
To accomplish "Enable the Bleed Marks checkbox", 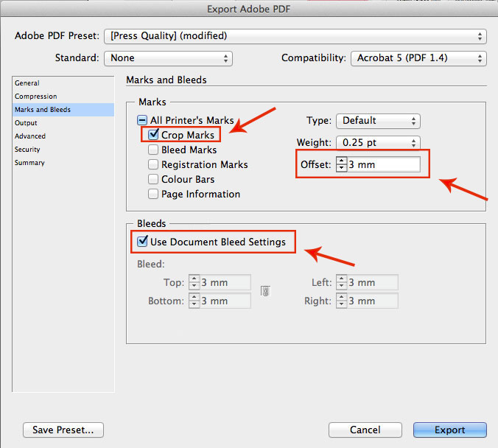I will pos(153,150).
